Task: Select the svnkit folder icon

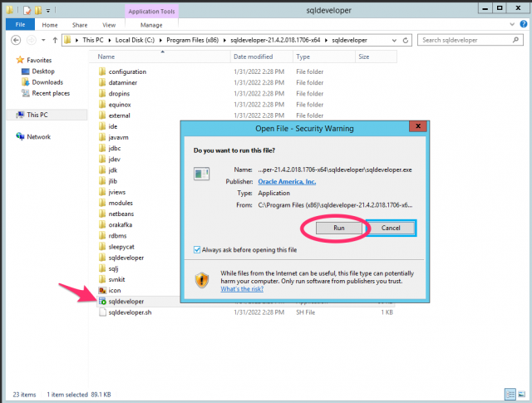Action: pos(102,279)
